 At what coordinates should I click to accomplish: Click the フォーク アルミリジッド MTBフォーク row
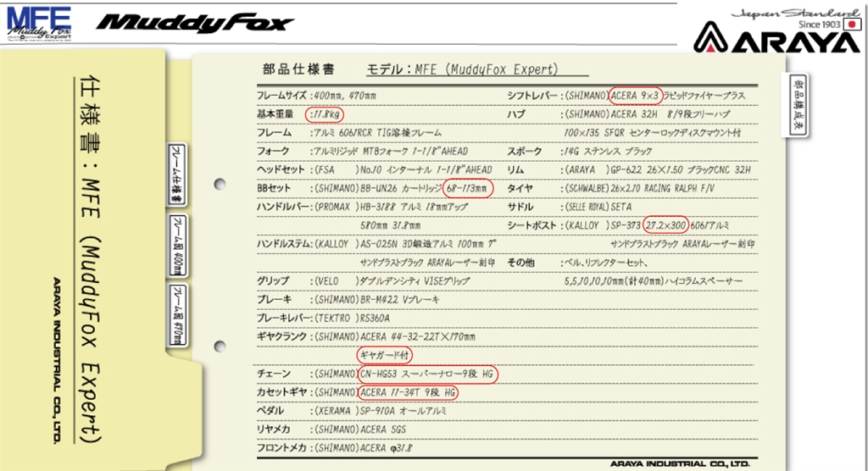tap(362, 151)
